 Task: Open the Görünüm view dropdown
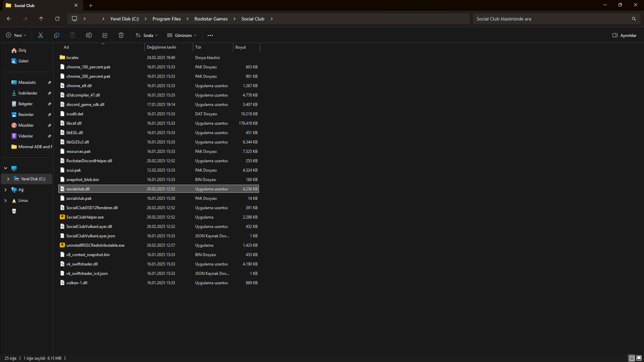click(x=182, y=35)
